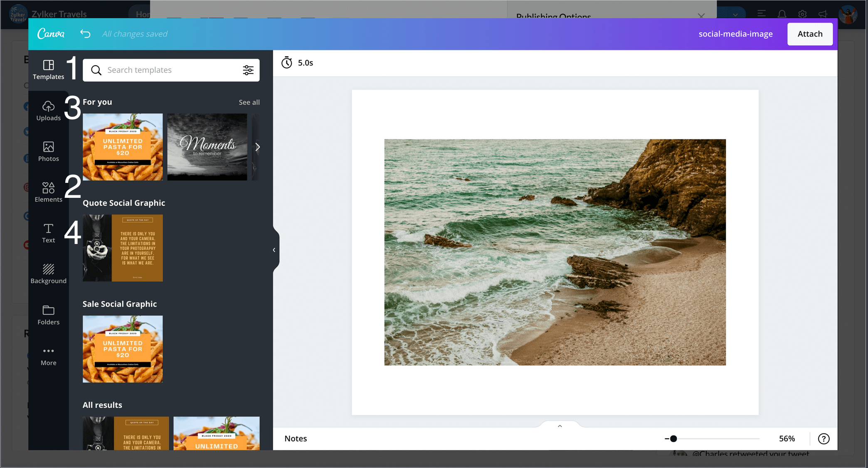Viewport: 868px width, 468px height.
Task: Click the timer duration 5.0s icon
Action: (287, 63)
